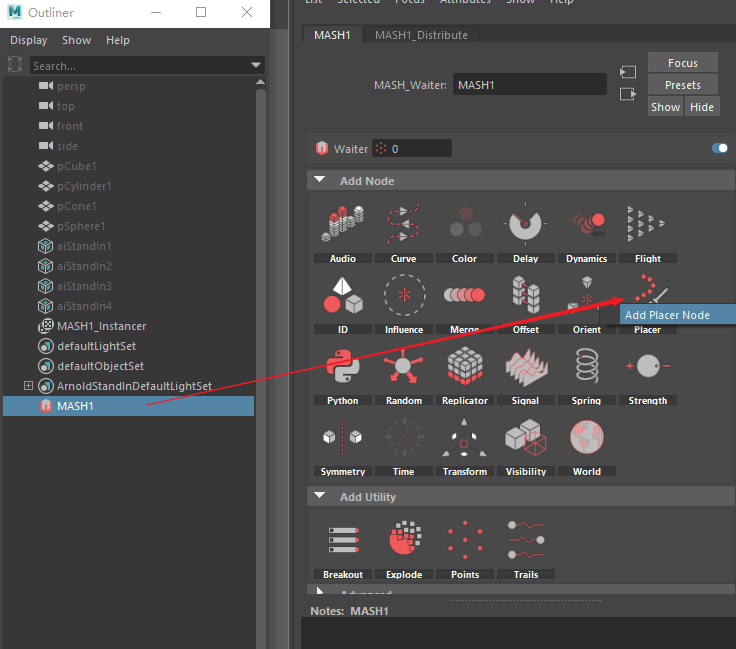Viewport: 736px width, 649px height.
Task: Switch to the MASH1 tab
Action: click(332, 35)
